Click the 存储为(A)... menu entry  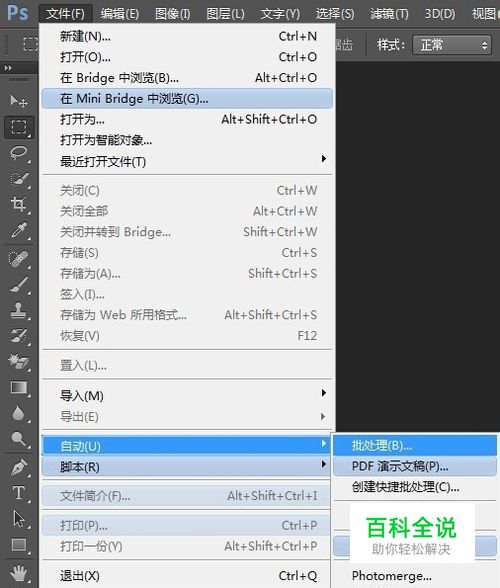(x=187, y=273)
